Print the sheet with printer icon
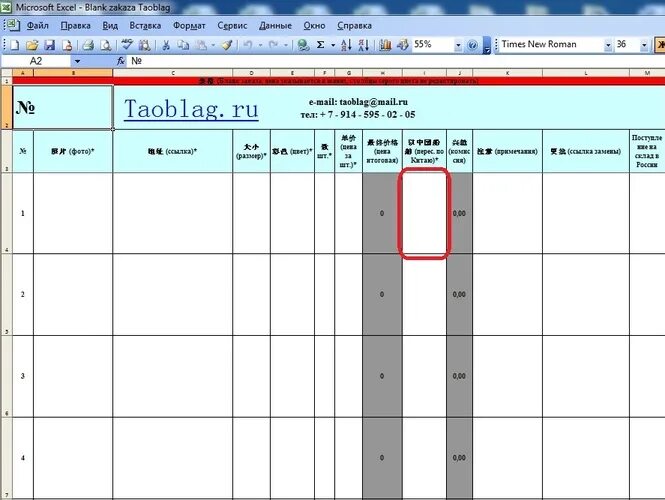Viewport: 665px width, 500px height. pyautogui.click(x=88, y=45)
